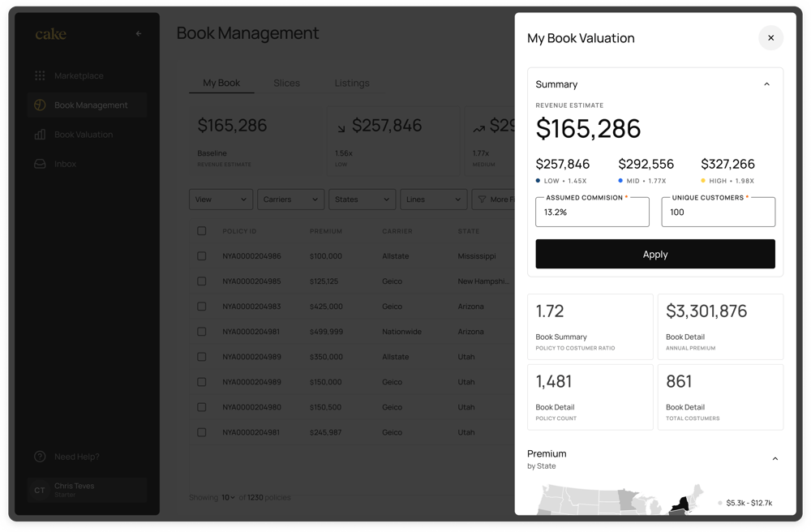Check the checkbox for policy NYA0000204986

click(x=202, y=256)
